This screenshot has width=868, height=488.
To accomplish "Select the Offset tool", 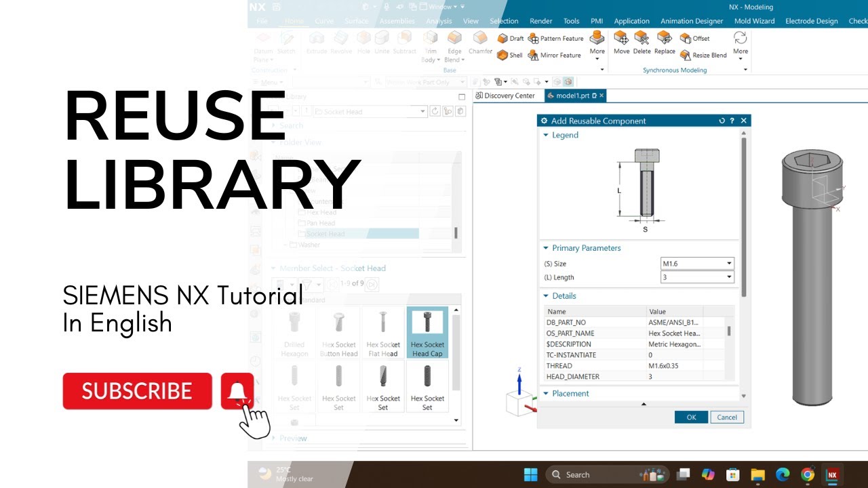I will tap(694, 39).
